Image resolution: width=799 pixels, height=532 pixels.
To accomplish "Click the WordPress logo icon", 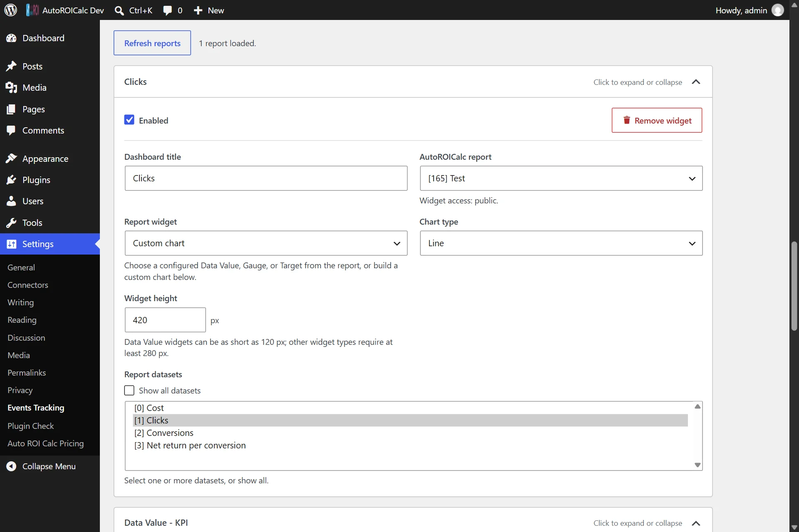I will tap(10, 10).
